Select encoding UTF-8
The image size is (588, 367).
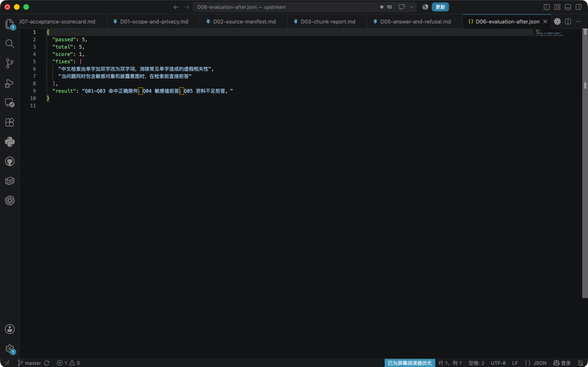pos(498,363)
